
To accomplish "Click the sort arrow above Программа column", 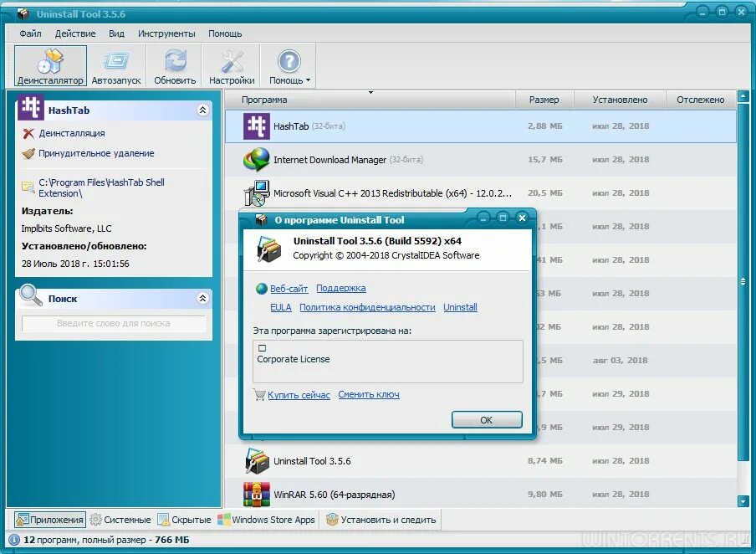I will coord(370,92).
